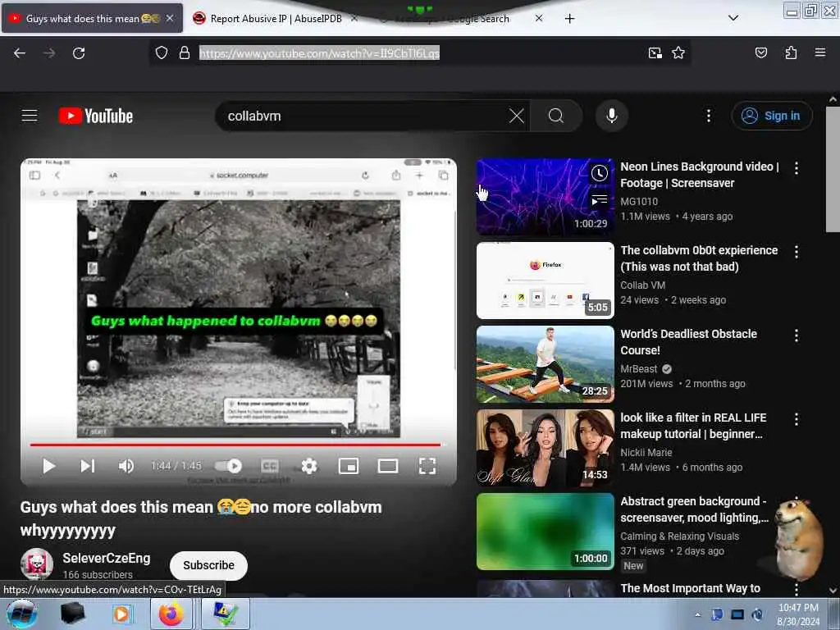Go back using Firefox back arrow
This screenshot has height=630, width=840.
tap(20, 52)
